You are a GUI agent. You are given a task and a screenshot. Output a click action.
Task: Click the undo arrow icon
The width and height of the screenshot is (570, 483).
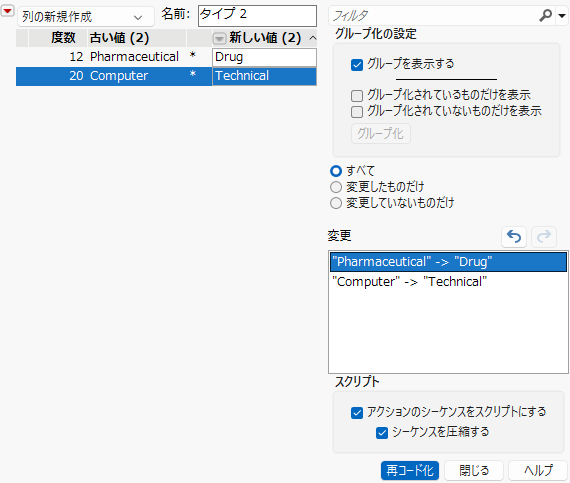pos(514,237)
